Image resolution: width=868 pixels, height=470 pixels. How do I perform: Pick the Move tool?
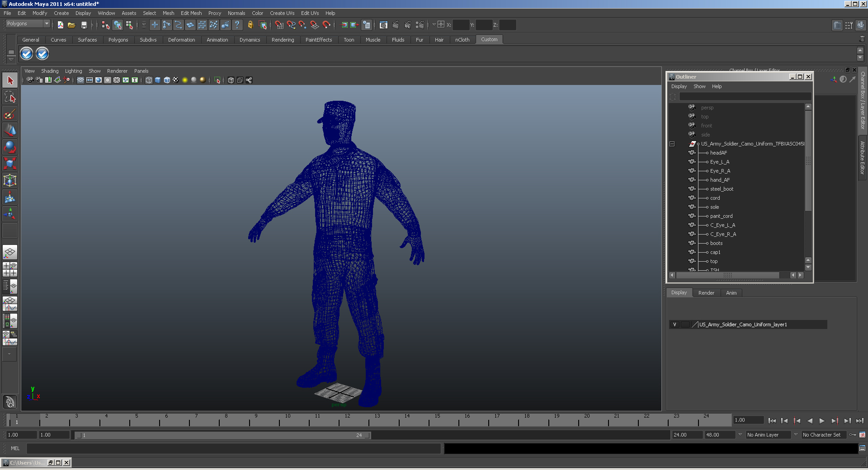10,130
